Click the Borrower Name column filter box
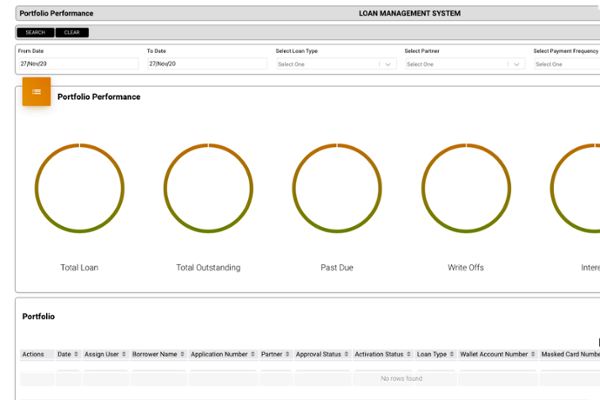 coord(158,370)
